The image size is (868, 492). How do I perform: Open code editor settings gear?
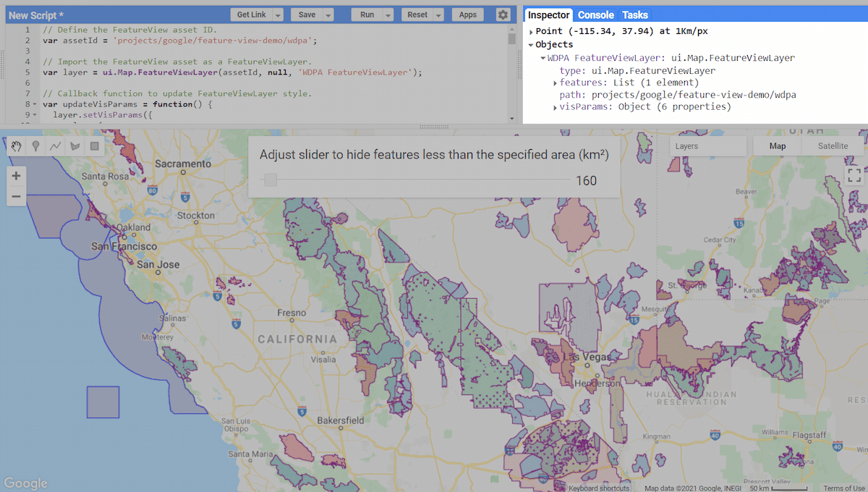[x=503, y=14]
